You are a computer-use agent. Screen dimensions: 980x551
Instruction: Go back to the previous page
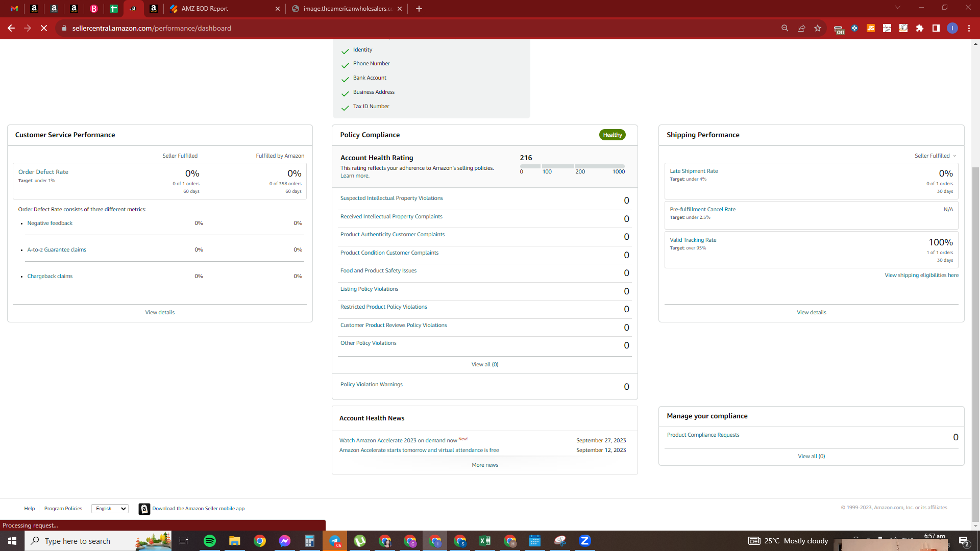11,28
